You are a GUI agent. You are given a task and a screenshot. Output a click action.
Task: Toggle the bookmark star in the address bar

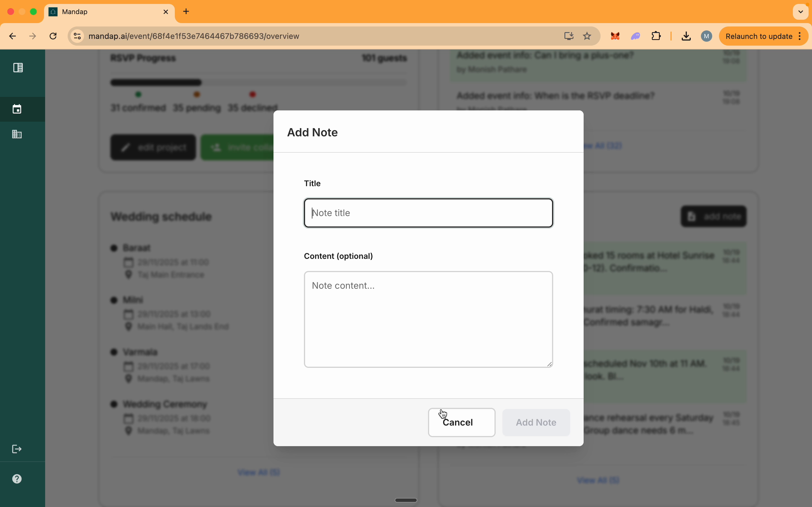tap(586, 36)
